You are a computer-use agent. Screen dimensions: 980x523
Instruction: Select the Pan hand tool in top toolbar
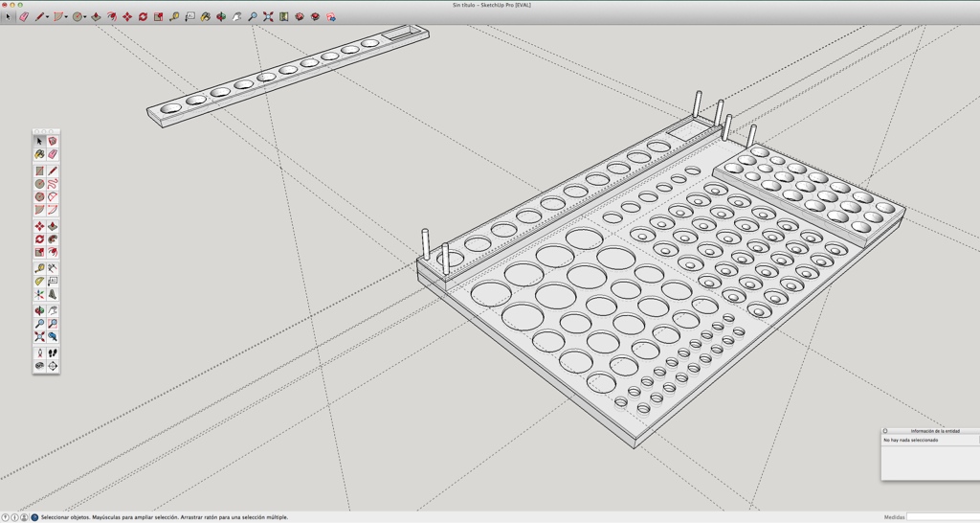236,16
